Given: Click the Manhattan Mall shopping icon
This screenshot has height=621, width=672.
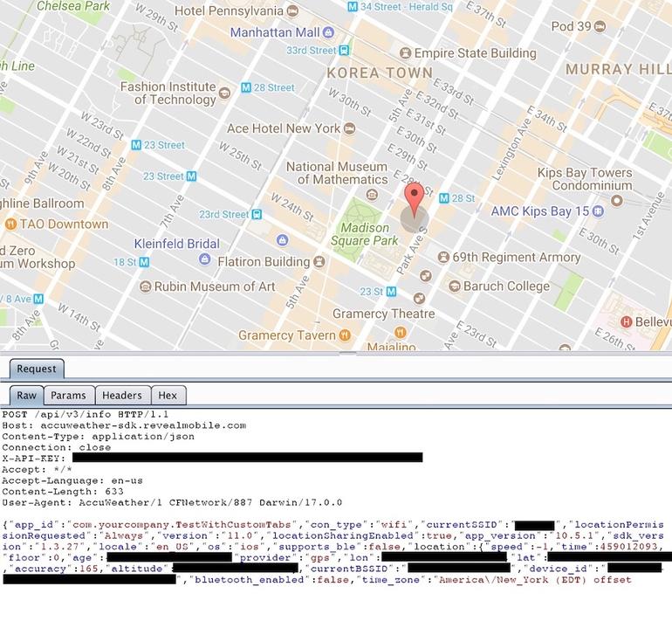Looking at the screenshot, I should tap(328, 32).
